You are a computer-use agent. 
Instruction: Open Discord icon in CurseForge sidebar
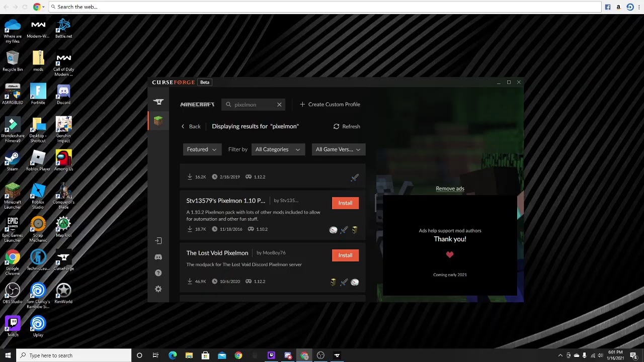click(x=158, y=257)
